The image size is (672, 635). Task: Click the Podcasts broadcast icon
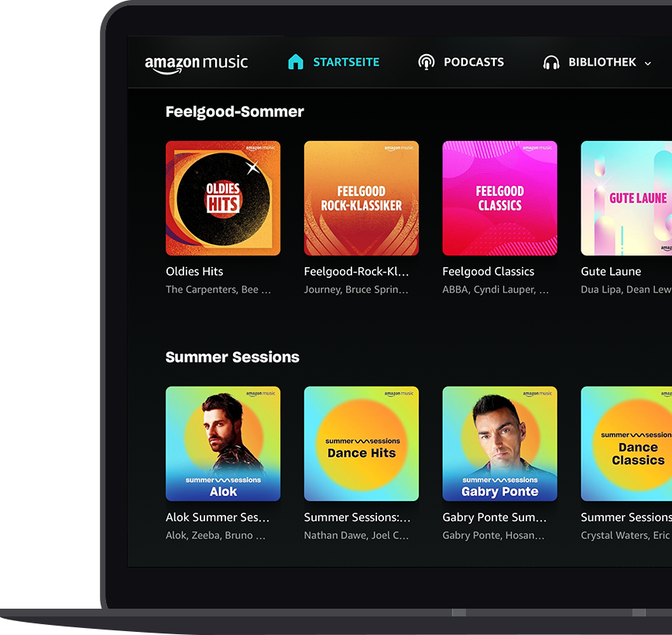426,62
